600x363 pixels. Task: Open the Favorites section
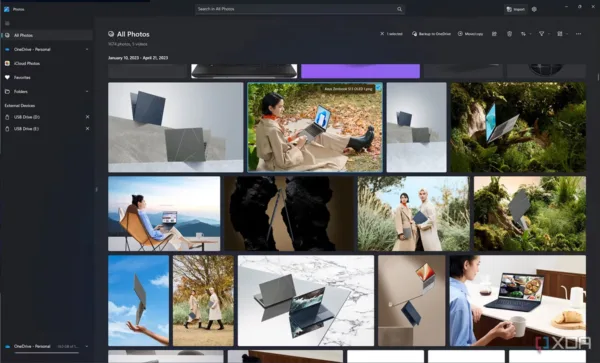pyautogui.click(x=47, y=77)
